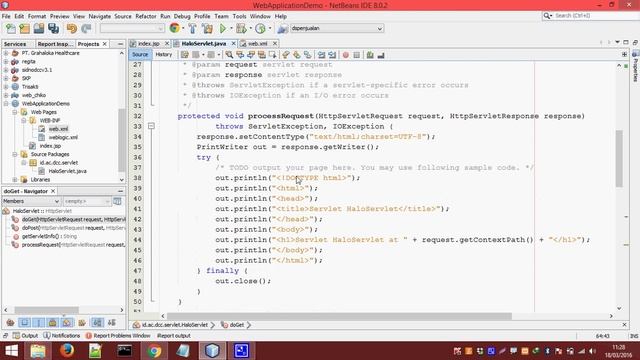Click the Redo toolbar icon
The height and width of the screenshot is (360, 640).
click(86, 28)
